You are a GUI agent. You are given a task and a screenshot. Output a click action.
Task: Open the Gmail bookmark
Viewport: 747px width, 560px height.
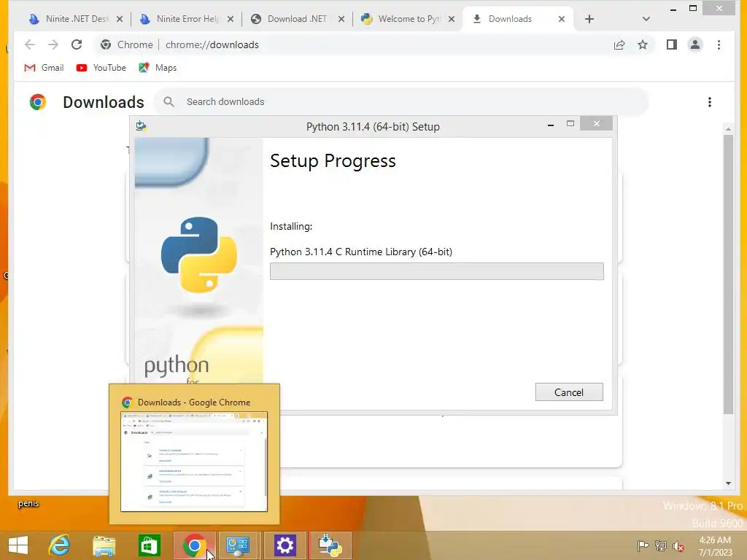[x=44, y=68]
